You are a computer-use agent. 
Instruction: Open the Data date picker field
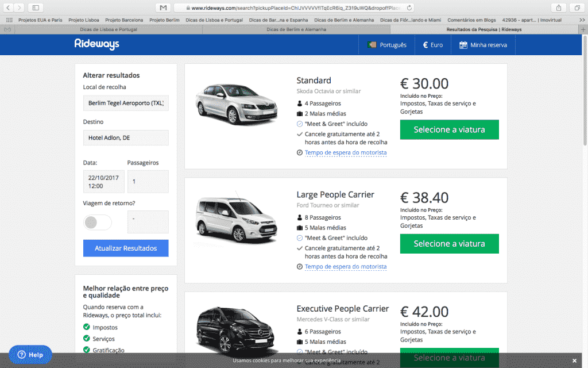coord(103,182)
